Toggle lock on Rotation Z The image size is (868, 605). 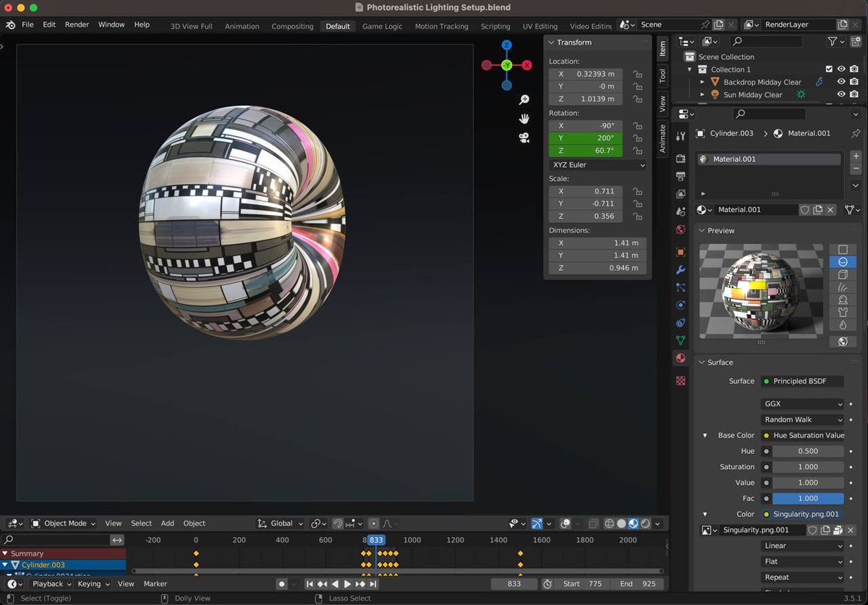[637, 151]
